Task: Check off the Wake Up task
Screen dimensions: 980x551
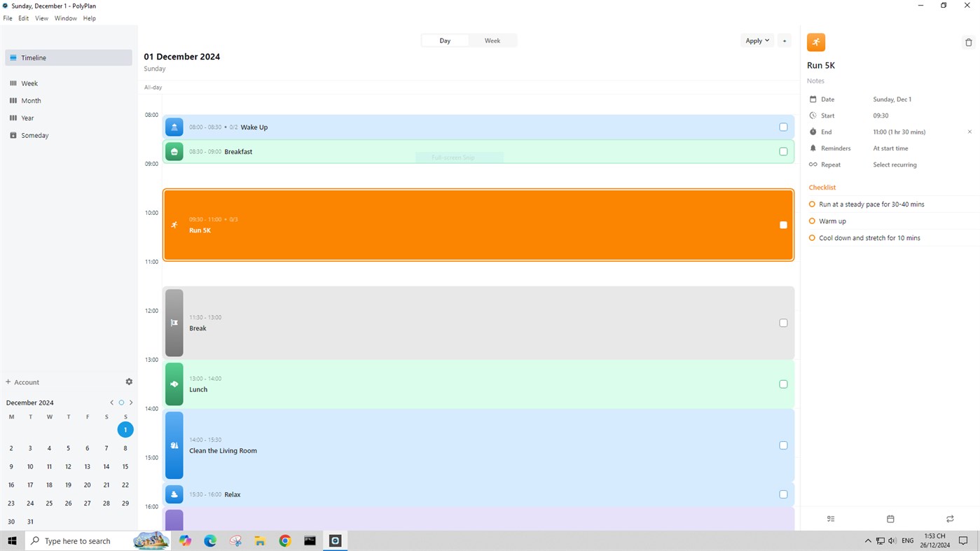Action: (x=783, y=127)
